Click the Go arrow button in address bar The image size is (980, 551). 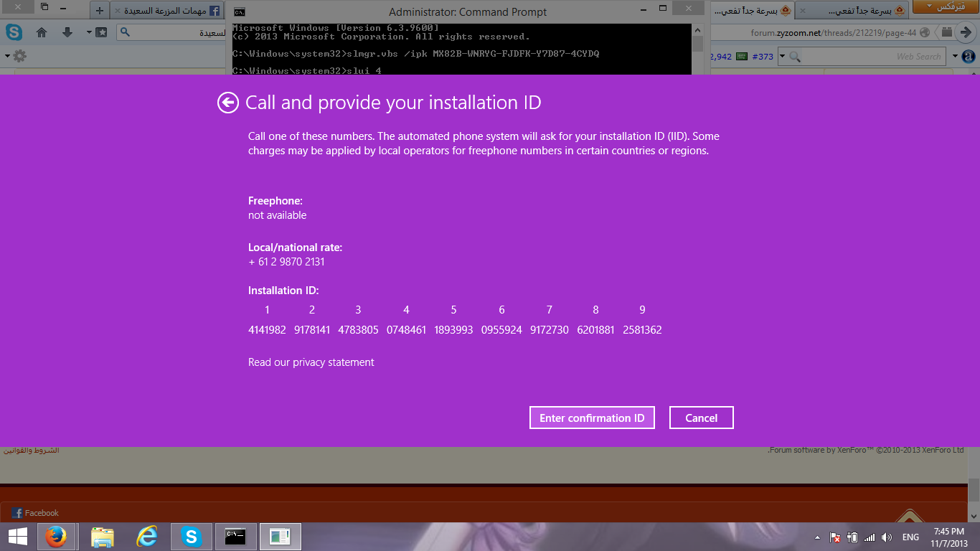[966, 32]
